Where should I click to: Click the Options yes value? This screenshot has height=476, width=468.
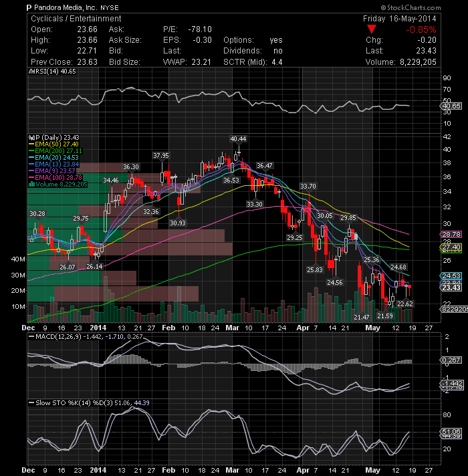click(276, 40)
